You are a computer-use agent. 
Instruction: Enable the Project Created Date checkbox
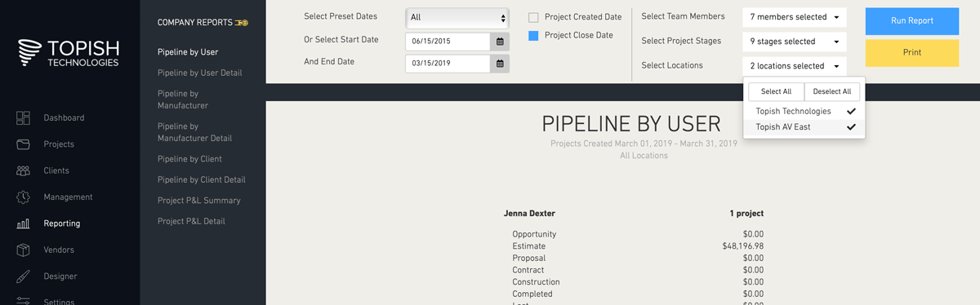tap(533, 17)
